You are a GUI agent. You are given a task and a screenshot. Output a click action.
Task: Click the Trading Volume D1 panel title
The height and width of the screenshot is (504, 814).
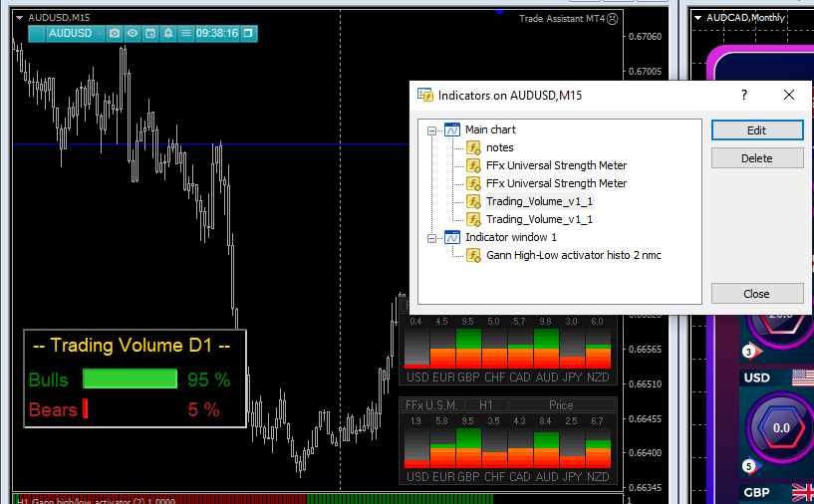pyautogui.click(x=132, y=346)
